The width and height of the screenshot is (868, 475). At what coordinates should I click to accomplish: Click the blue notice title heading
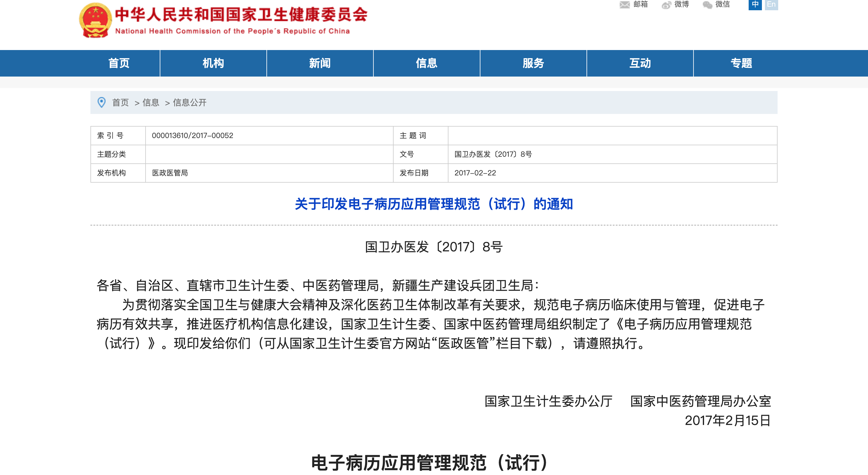pos(434,204)
